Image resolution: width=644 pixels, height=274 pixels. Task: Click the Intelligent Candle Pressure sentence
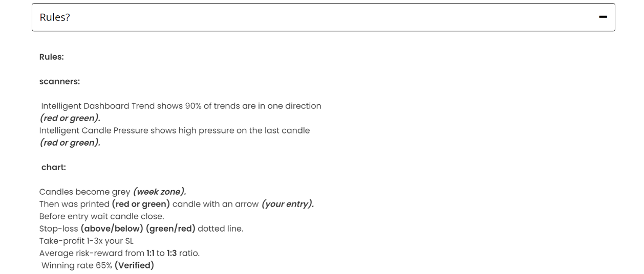click(175, 130)
